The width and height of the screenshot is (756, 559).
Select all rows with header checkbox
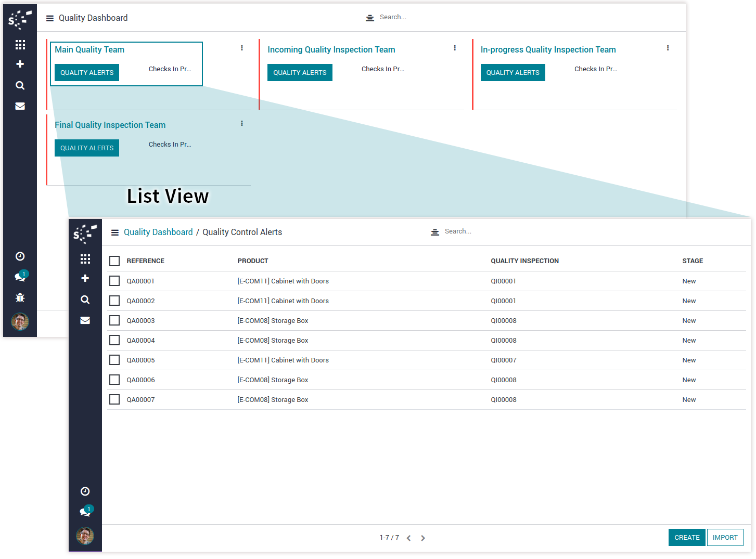pos(114,261)
